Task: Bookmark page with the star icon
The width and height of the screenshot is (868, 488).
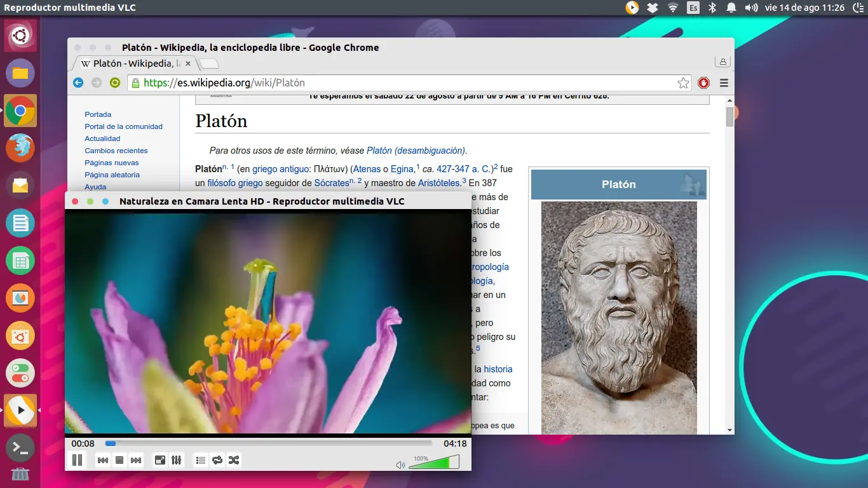Action: point(683,83)
